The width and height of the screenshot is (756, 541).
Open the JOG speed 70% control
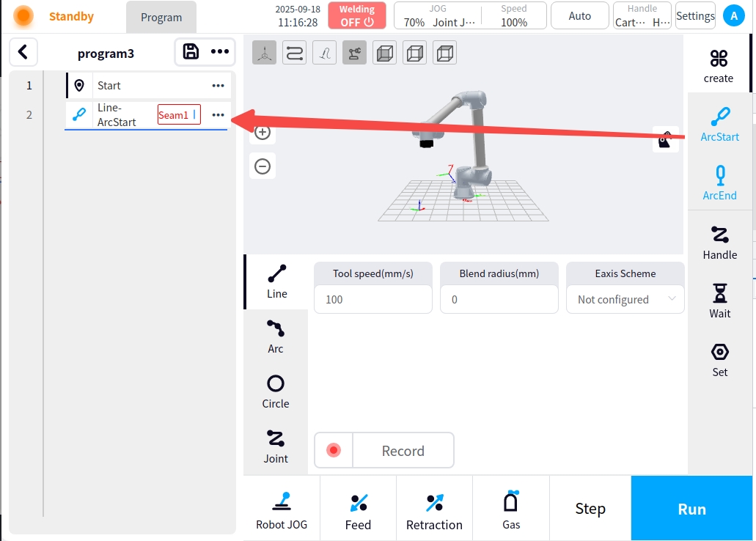tap(414, 22)
